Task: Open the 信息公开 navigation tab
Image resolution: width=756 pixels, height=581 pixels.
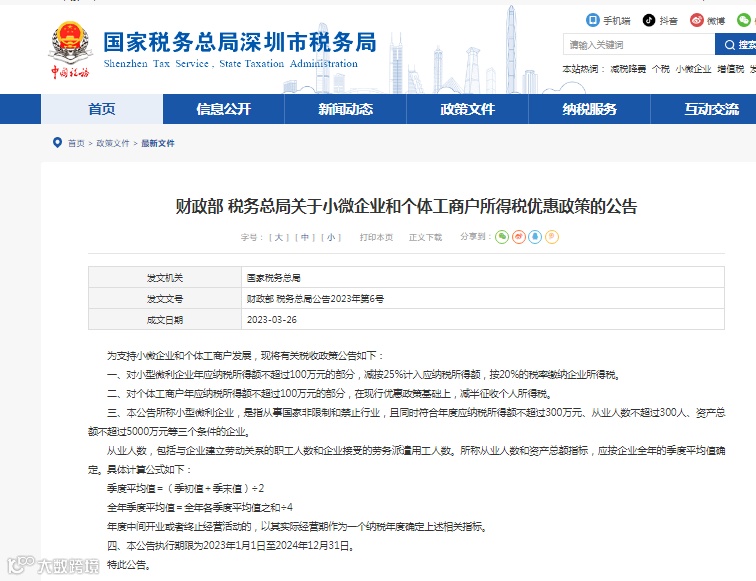Action: point(224,109)
